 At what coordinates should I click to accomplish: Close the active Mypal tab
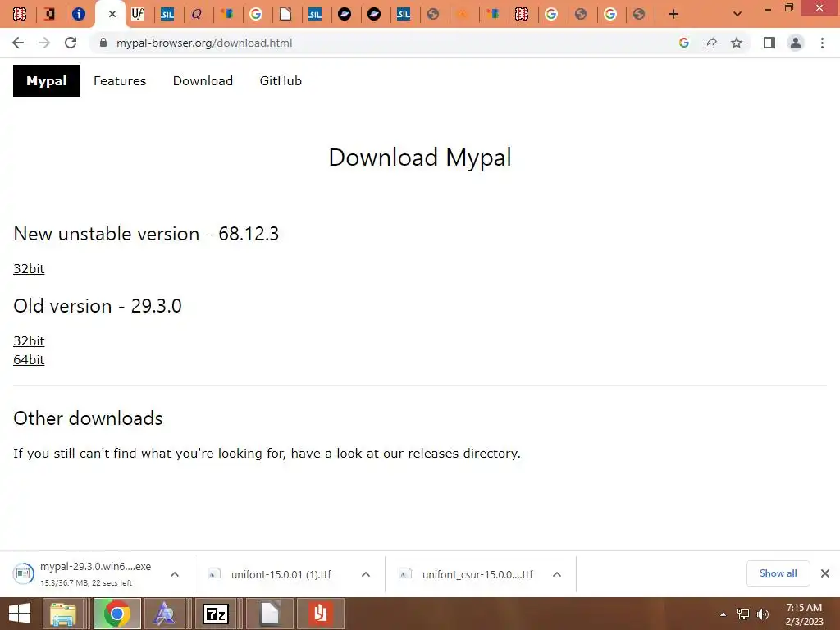coord(112,15)
